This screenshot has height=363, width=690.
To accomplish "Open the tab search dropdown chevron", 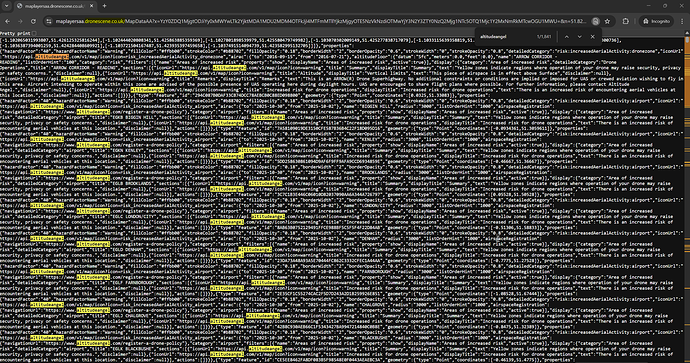I will point(7,6).
